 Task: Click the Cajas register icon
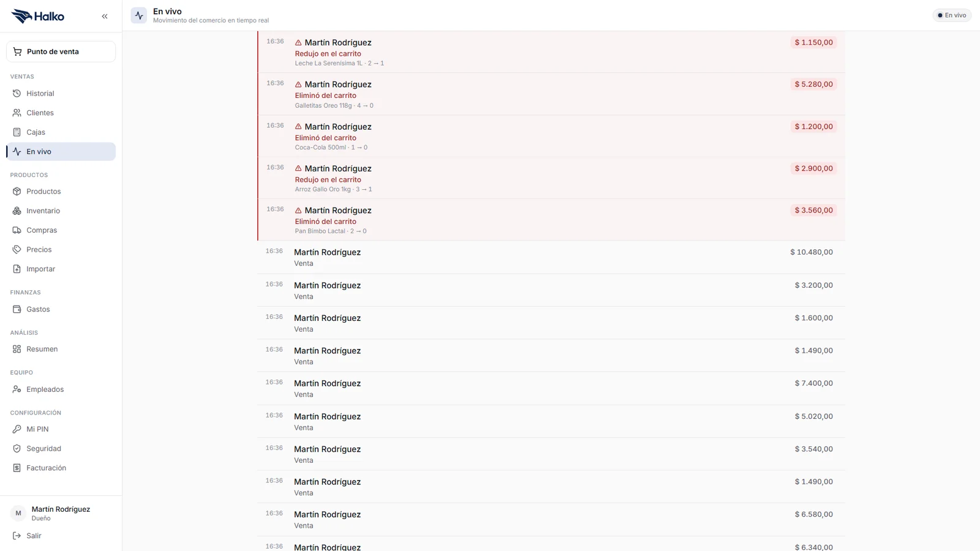coord(17,132)
